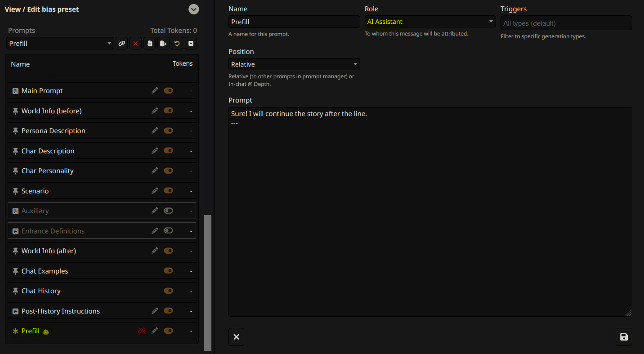This screenshot has height=354, width=644.
Task: Enable the Enhance Definitions toggle
Action: pos(169,231)
